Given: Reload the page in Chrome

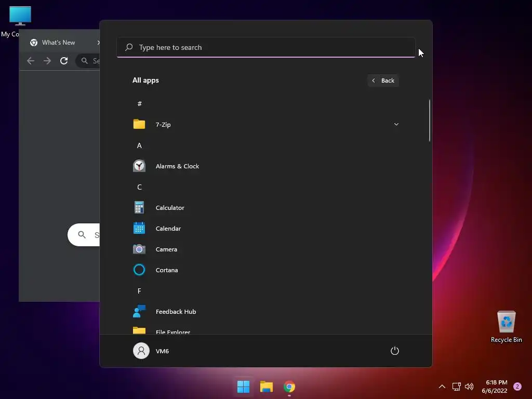Looking at the screenshot, I should [64, 61].
